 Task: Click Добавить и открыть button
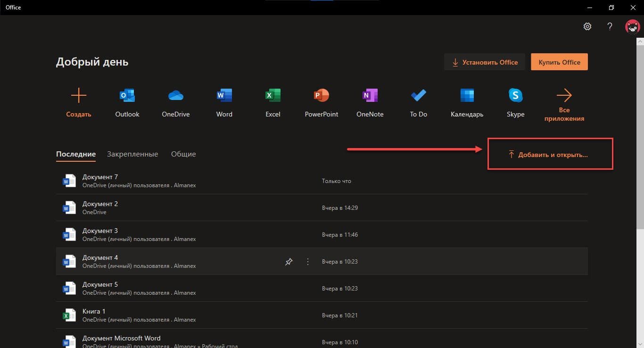tap(548, 155)
